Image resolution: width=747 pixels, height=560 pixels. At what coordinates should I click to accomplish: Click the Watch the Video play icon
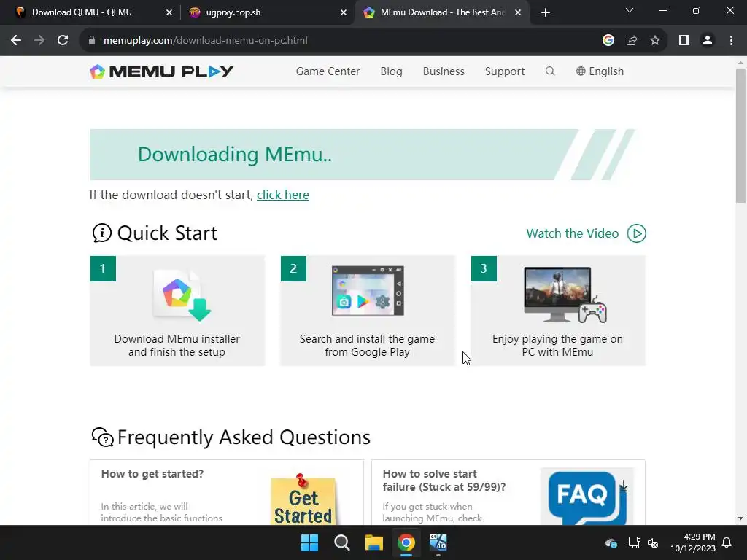pos(636,233)
